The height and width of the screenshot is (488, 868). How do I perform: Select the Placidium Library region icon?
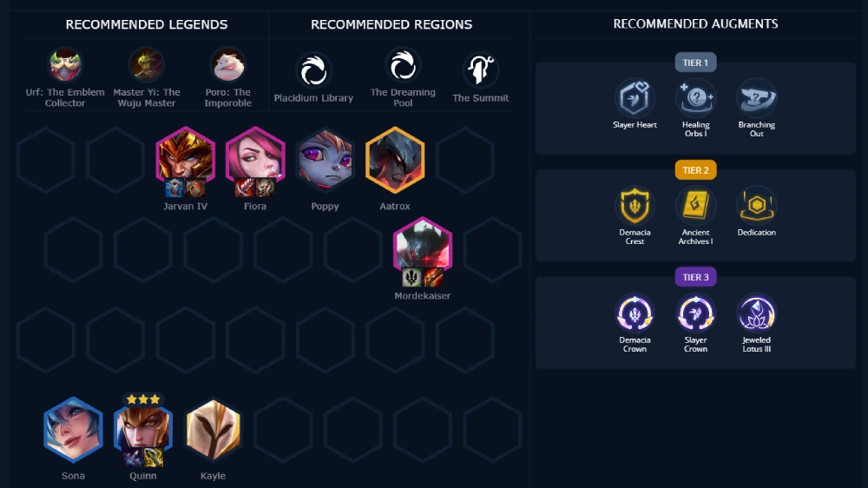pyautogui.click(x=313, y=71)
